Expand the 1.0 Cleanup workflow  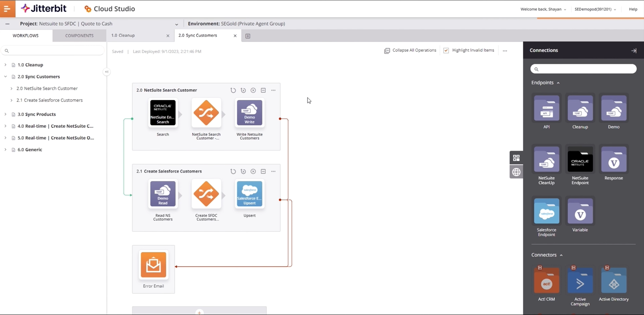pyautogui.click(x=5, y=65)
